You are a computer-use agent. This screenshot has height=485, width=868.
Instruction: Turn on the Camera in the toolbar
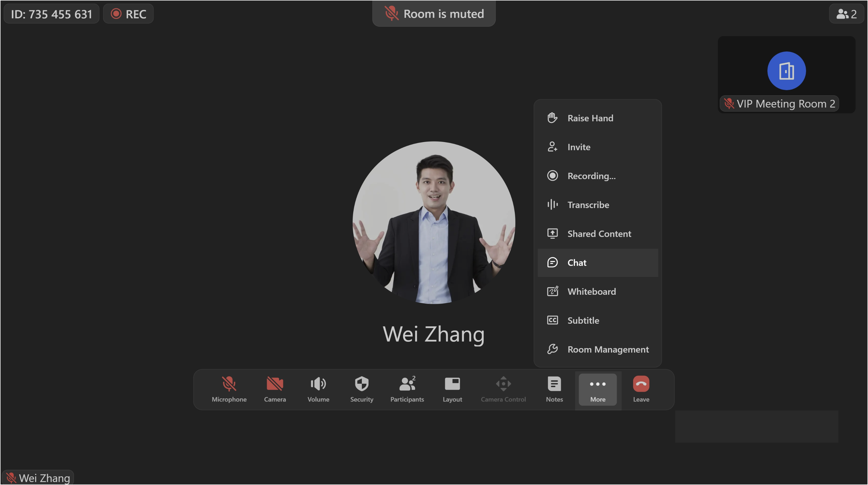pyautogui.click(x=275, y=389)
